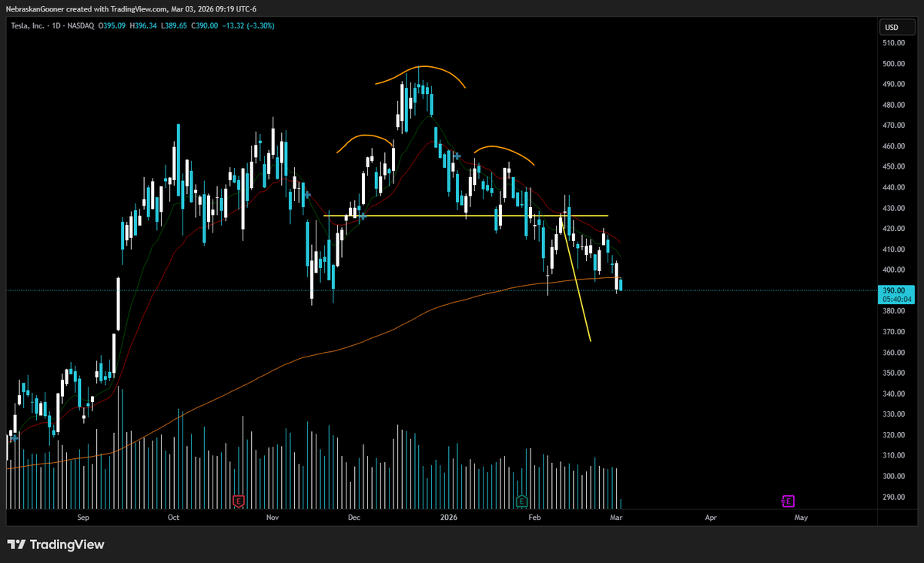Click the 430.00 price axis label
The image size is (924, 563).
tap(893, 208)
